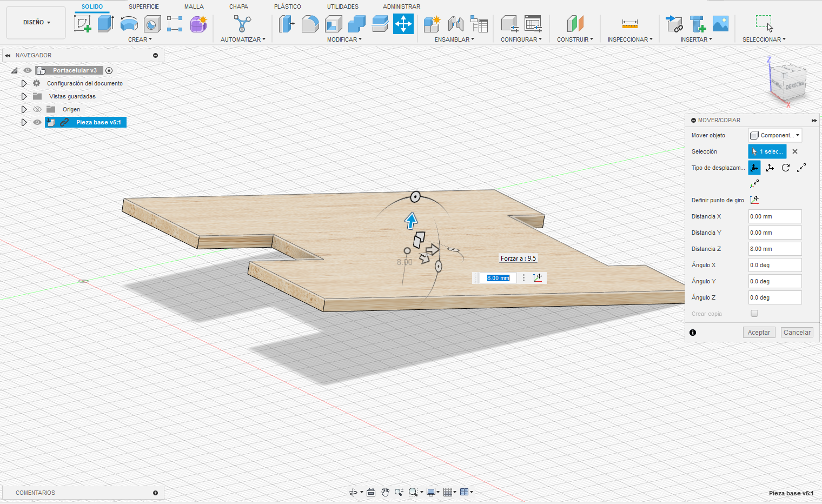Select the Create Sketch tool
822x504 pixels.
click(82, 24)
